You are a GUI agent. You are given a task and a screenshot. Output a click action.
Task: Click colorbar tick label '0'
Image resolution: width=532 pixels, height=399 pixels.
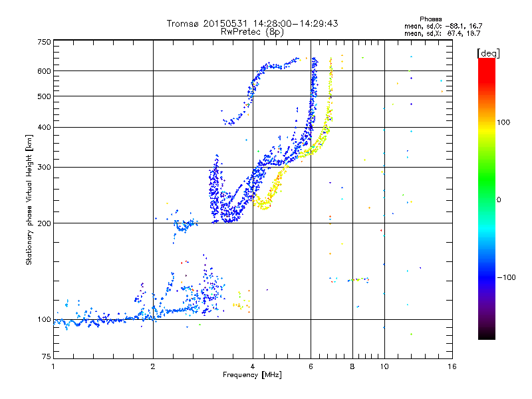tap(499, 200)
